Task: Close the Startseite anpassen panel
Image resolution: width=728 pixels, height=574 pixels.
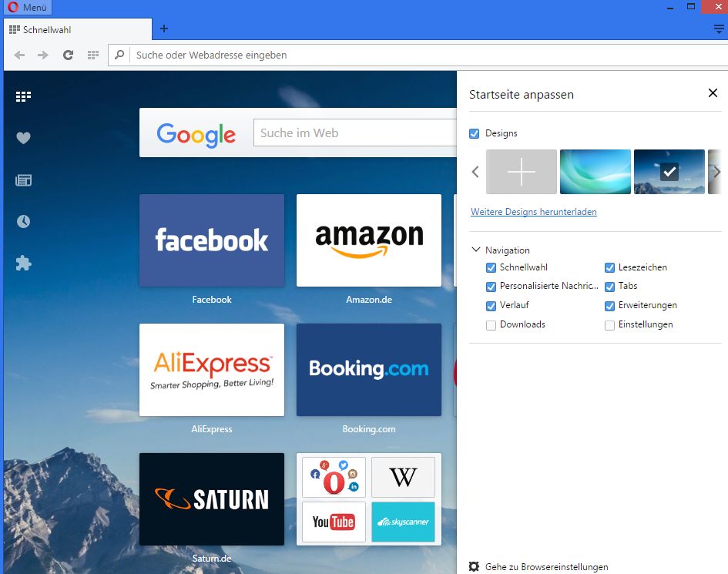Action: click(x=713, y=93)
